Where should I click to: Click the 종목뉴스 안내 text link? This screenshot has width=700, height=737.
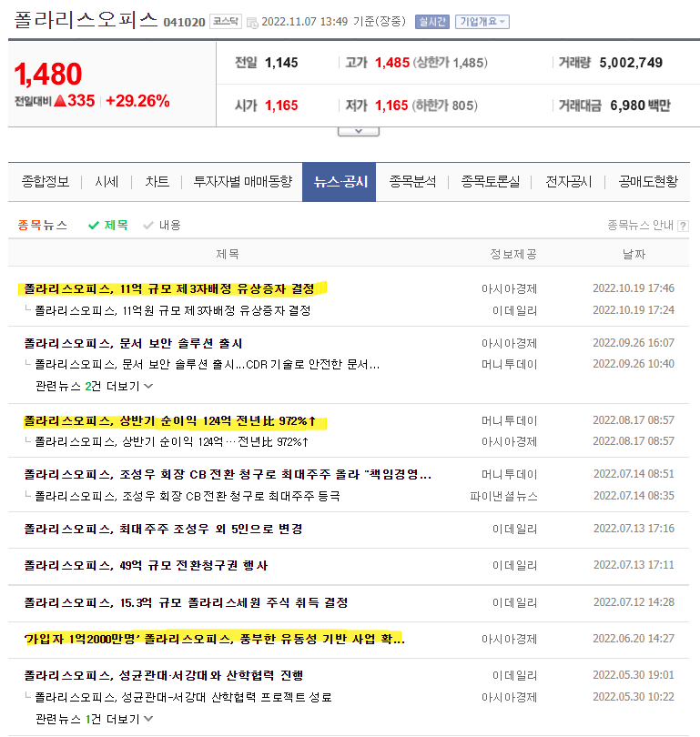pyautogui.click(x=640, y=226)
